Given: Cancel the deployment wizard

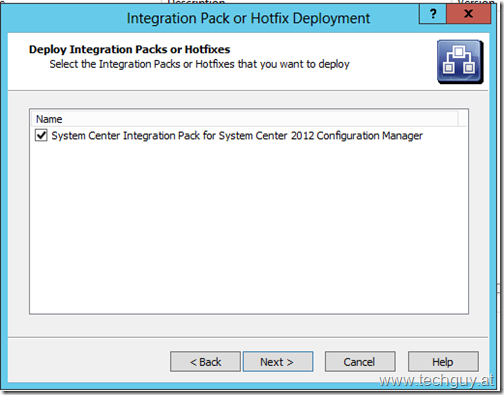Looking at the screenshot, I should point(360,361).
